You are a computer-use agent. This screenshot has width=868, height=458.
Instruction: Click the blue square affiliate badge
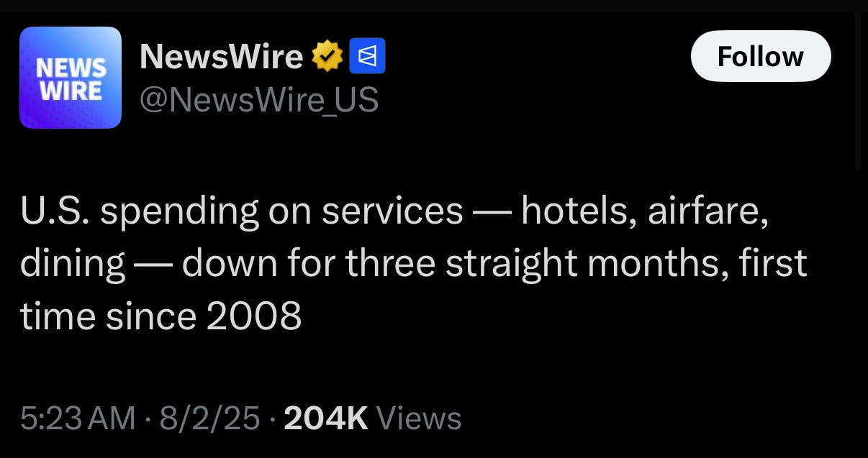pos(367,56)
